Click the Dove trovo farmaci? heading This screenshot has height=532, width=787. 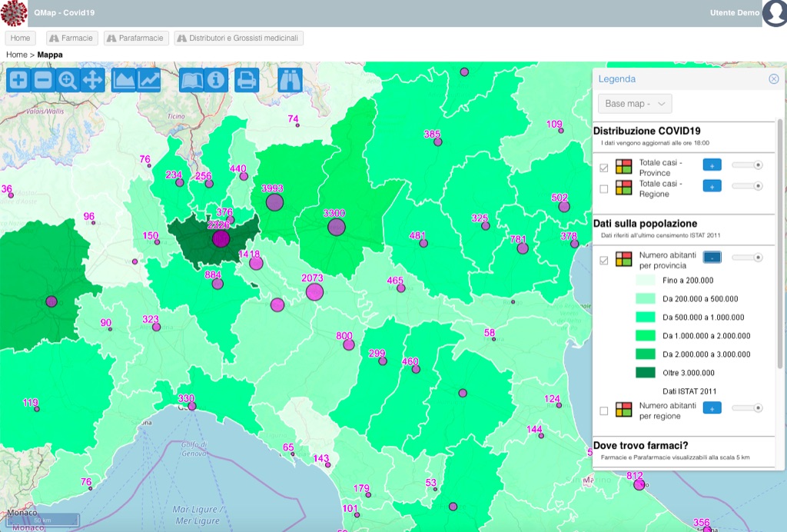(x=640, y=446)
